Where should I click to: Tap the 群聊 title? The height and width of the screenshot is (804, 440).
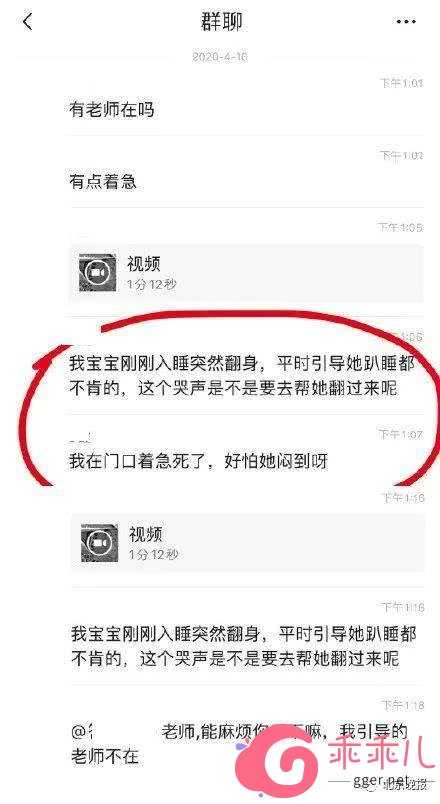click(x=221, y=22)
